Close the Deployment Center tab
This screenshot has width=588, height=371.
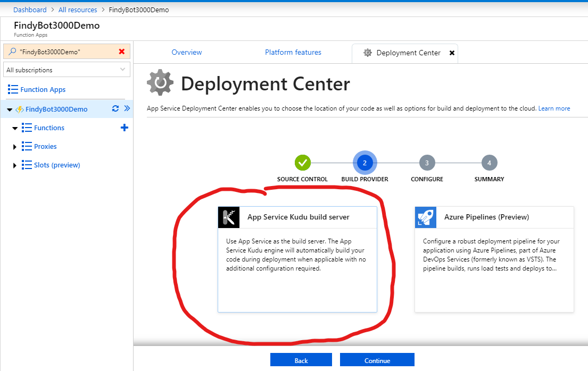coord(452,53)
